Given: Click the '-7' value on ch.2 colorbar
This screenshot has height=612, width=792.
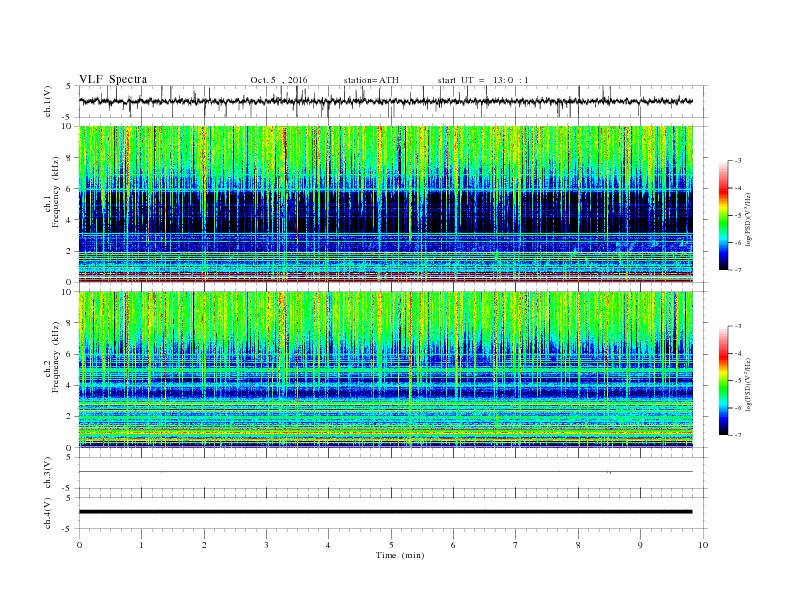Looking at the screenshot, I should pyautogui.click(x=738, y=435).
